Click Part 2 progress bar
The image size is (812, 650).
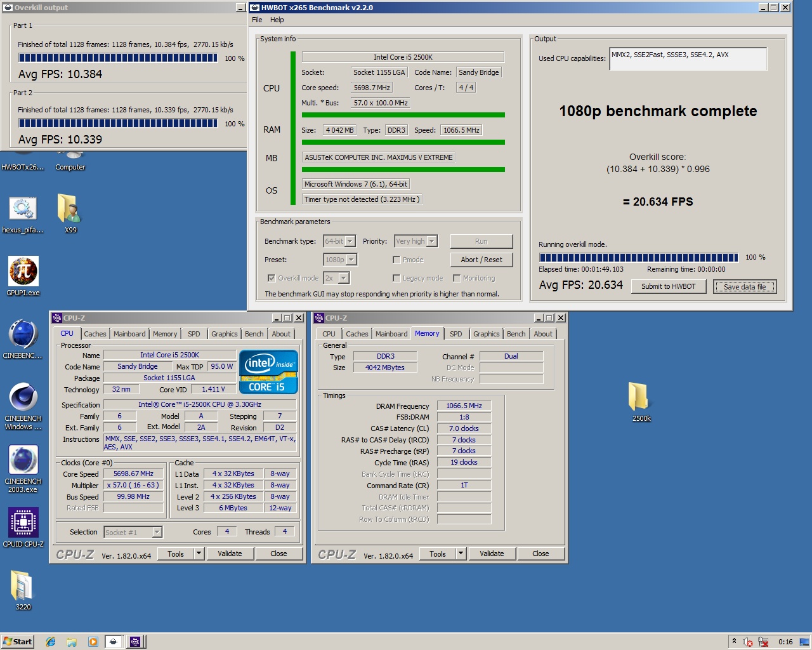(117, 123)
